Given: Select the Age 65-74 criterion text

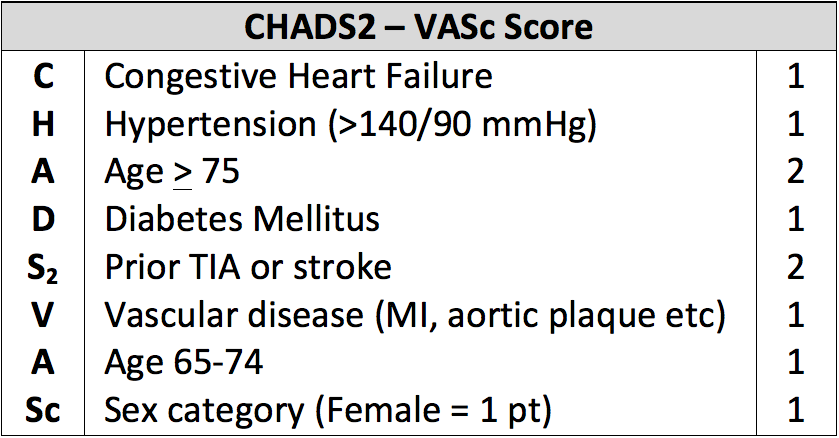Looking at the screenshot, I should click(184, 363).
